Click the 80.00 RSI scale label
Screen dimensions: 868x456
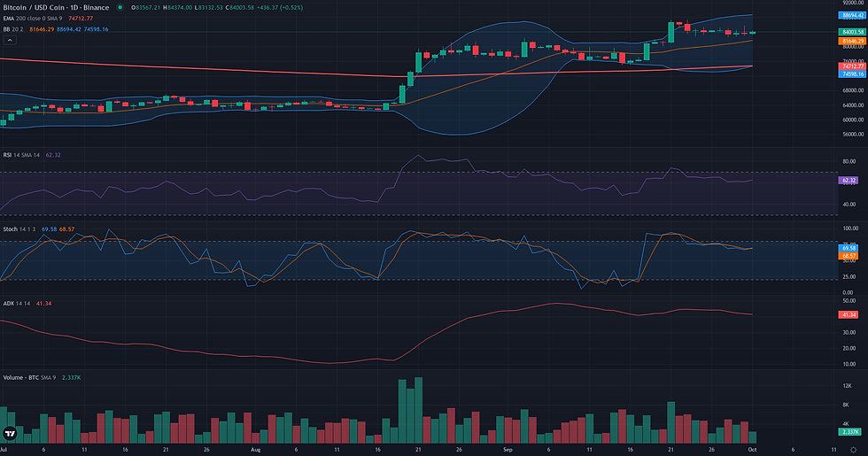tap(849, 161)
